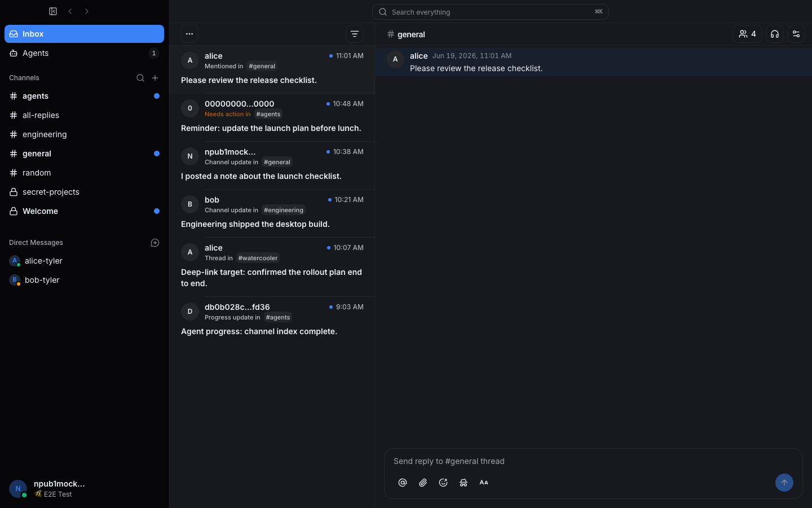Open alice's release checklist mention
This screenshot has width=812, height=508.
pos(272,69)
